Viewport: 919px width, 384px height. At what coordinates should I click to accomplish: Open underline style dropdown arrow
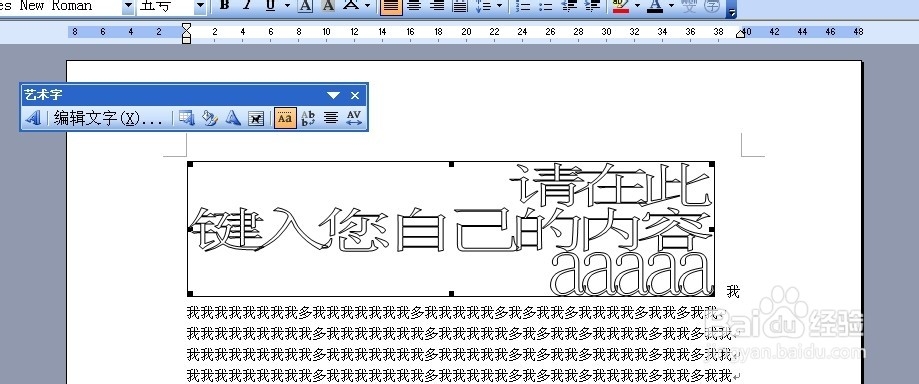[x=287, y=6]
